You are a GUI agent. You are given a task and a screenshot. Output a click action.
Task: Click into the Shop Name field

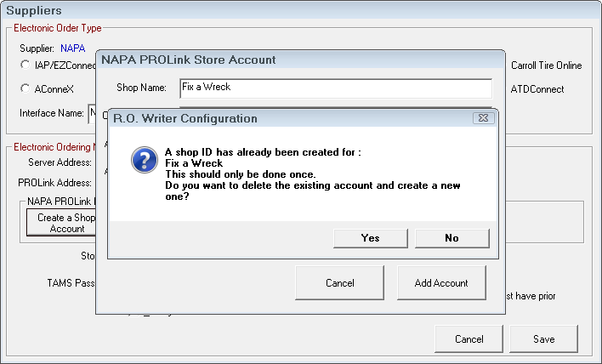[x=335, y=88]
